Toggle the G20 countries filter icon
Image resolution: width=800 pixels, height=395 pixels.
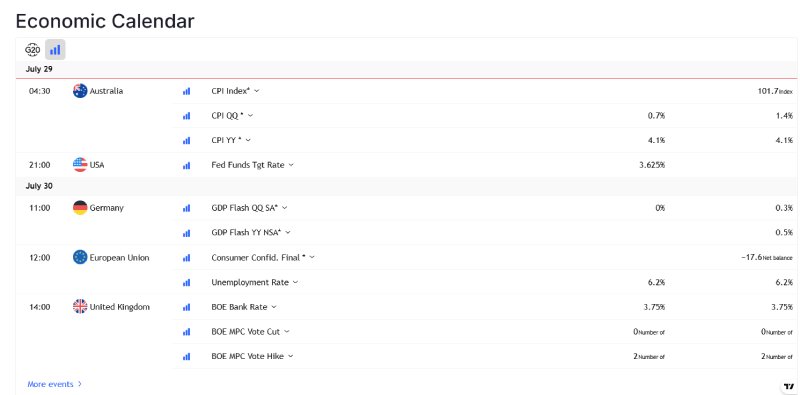tap(32, 50)
